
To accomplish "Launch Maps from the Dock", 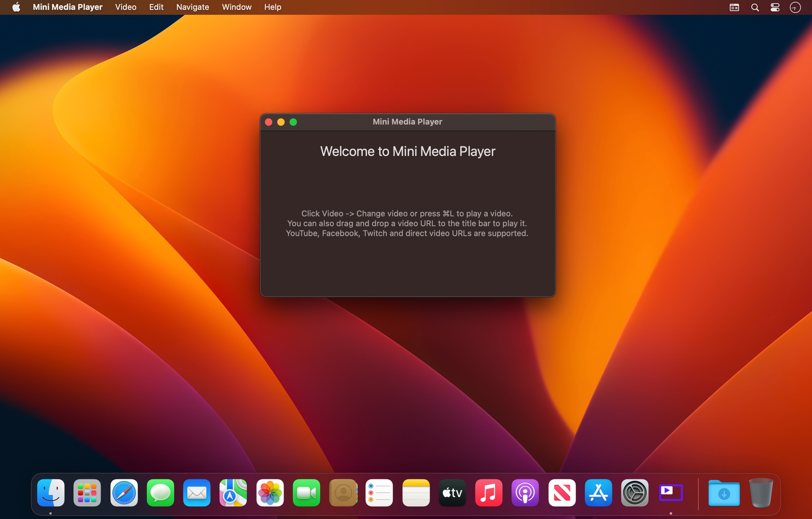I will 233,492.
